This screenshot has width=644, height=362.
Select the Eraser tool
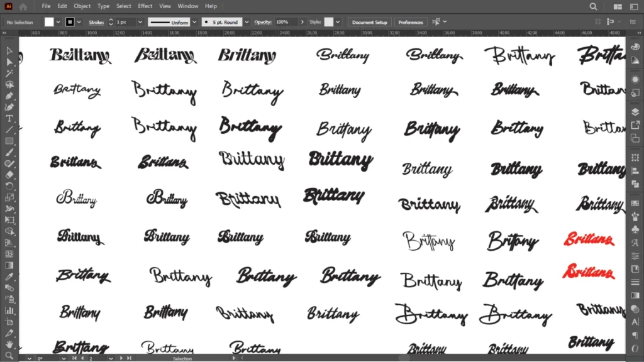click(x=9, y=175)
